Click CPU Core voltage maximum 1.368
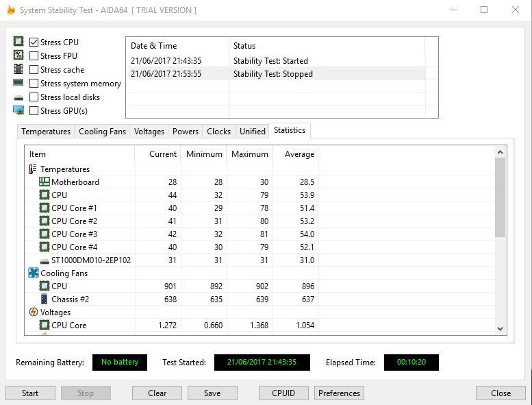 click(x=259, y=326)
